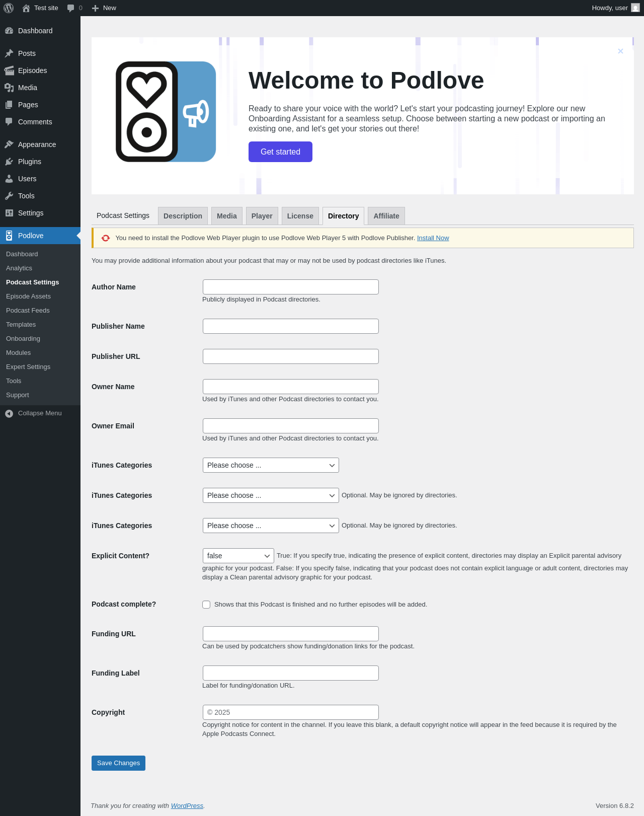Click the Funding URL input field
Image resolution: width=644 pixels, height=816 pixels.
291,634
